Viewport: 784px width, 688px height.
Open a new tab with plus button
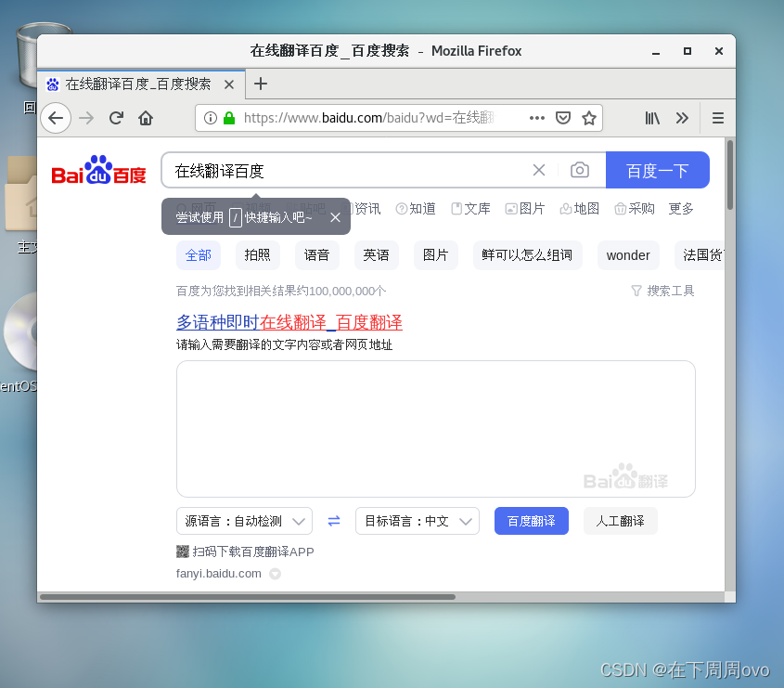pyautogui.click(x=261, y=84)
